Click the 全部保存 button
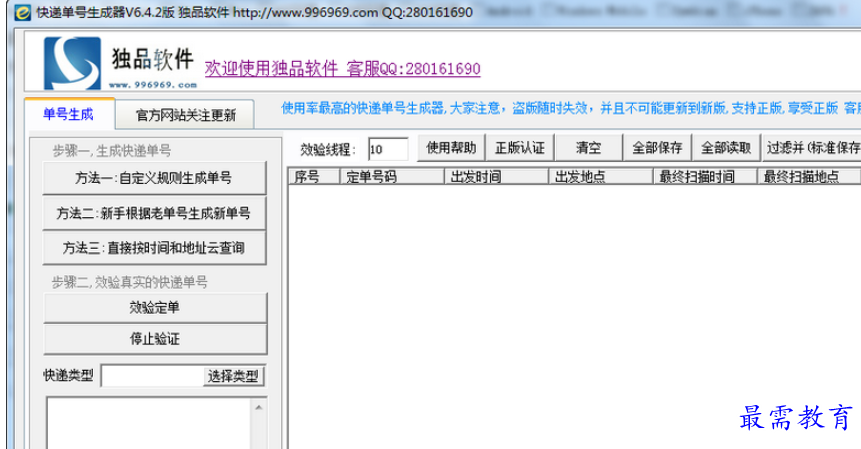 (x=657, y=148)
